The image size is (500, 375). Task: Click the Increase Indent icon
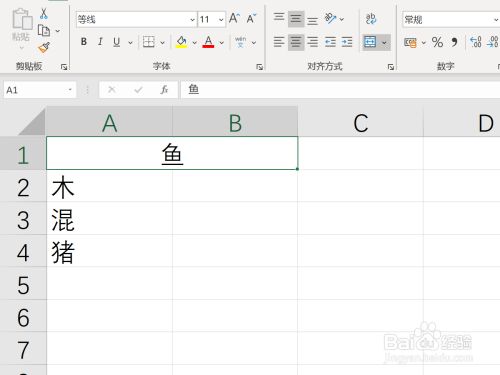pyautogui.click(x=347, y=42)
